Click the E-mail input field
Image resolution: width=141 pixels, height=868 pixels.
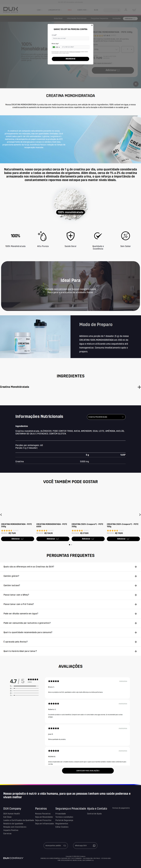coord(70,38)
